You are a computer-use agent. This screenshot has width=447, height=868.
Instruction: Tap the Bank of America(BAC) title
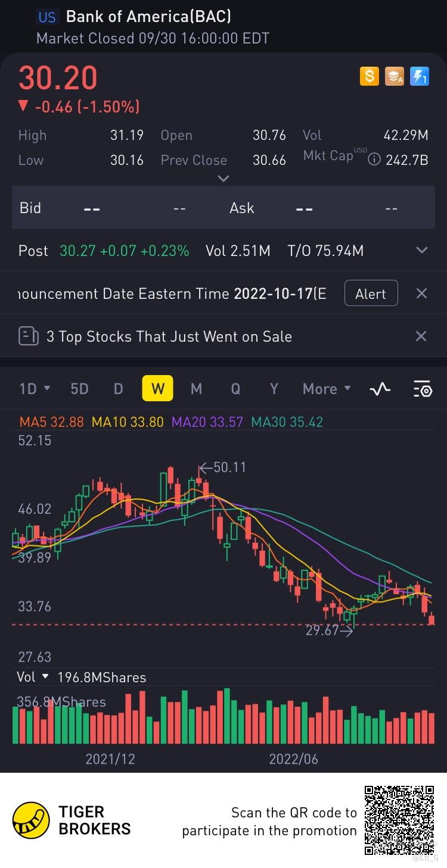coord(148,17)
